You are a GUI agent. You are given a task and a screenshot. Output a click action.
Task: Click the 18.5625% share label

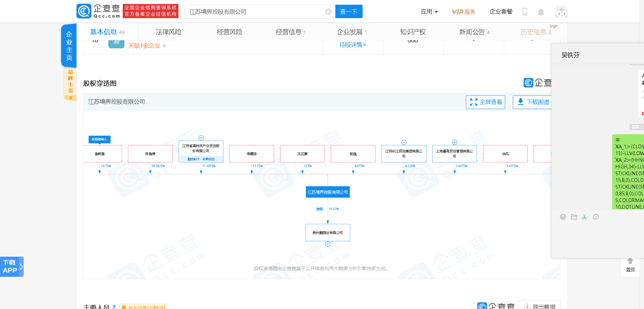[x=158, y=166]
